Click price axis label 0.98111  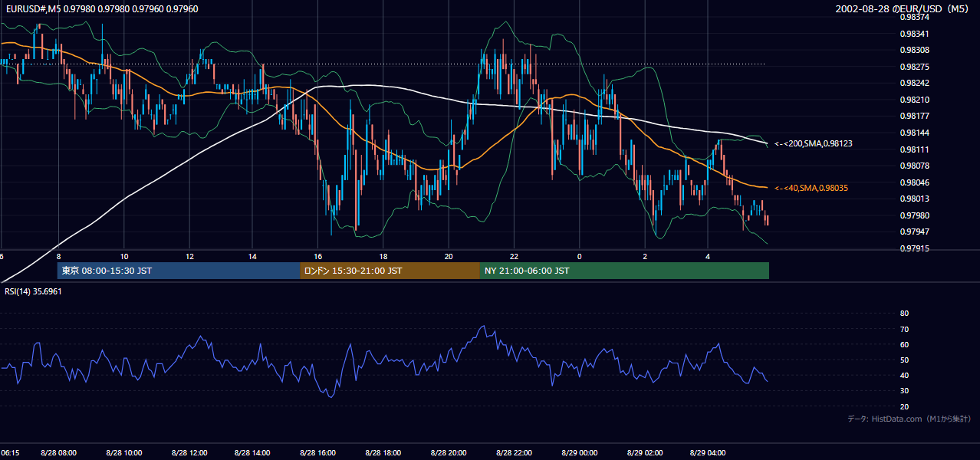913,149
